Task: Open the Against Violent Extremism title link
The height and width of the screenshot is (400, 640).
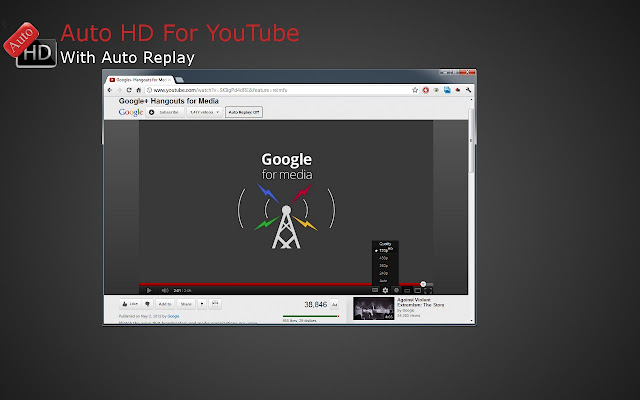Action: pos(420,302)
